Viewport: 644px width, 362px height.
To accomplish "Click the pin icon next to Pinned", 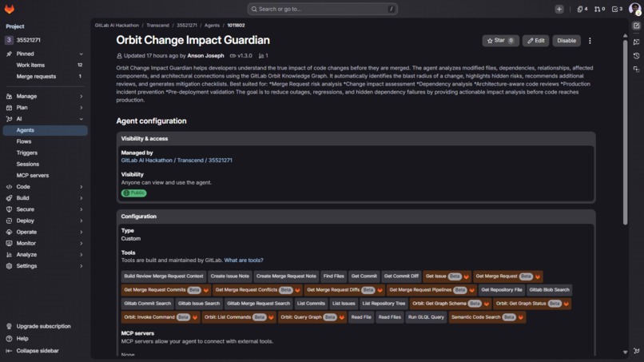I will tap(9, 54).
